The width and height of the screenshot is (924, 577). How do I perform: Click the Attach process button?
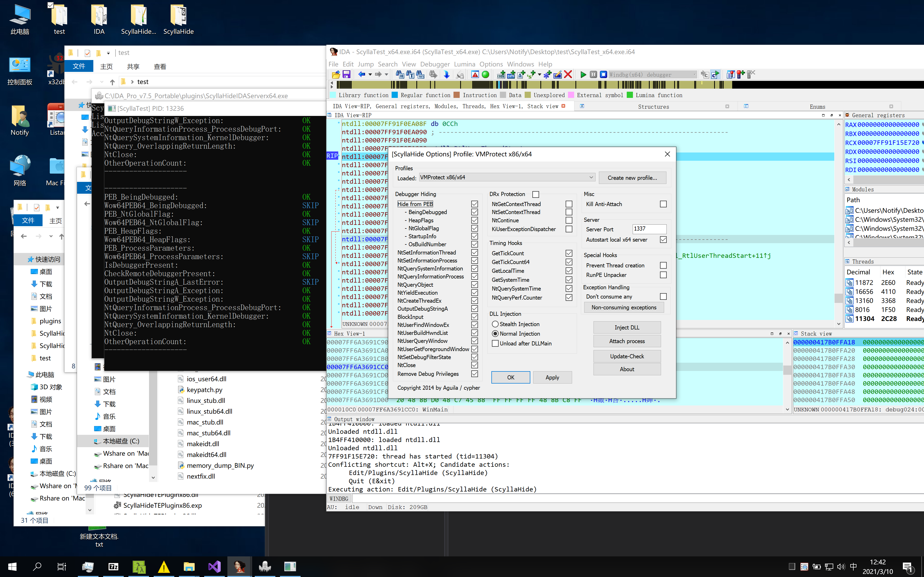click(626, 341)
